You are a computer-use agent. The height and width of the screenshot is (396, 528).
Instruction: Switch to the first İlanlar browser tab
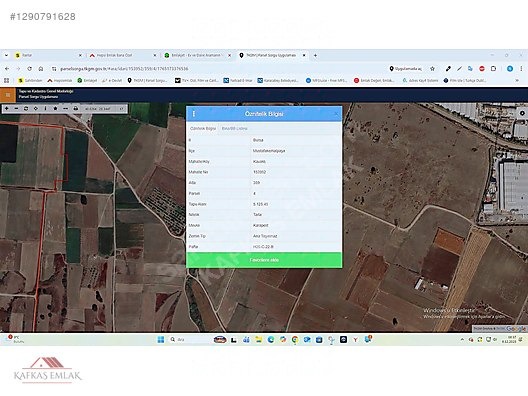pyautogui.click(x=48, y=55)
